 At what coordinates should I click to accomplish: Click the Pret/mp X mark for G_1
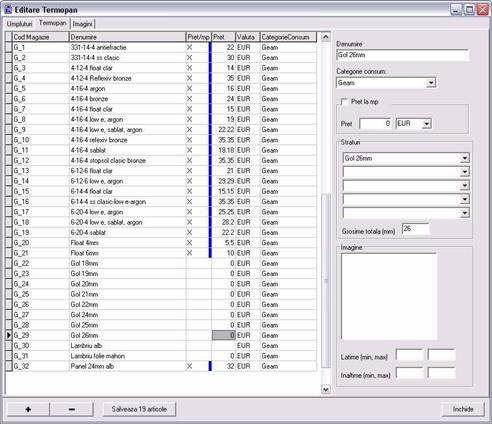point(189,47)
